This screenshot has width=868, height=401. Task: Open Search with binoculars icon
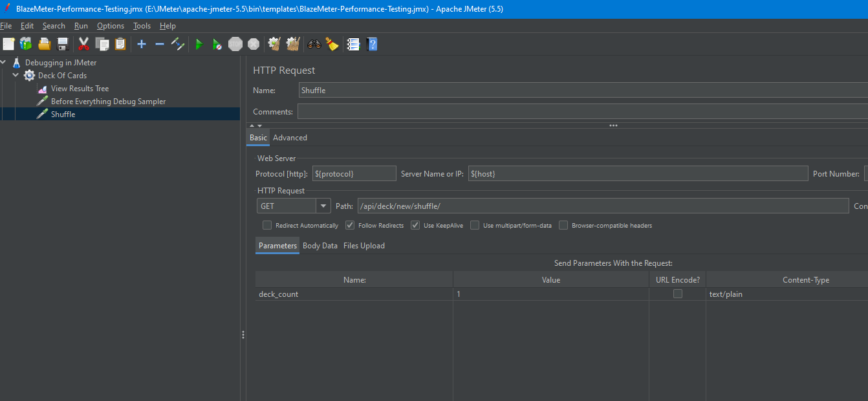tap(314, 44)
